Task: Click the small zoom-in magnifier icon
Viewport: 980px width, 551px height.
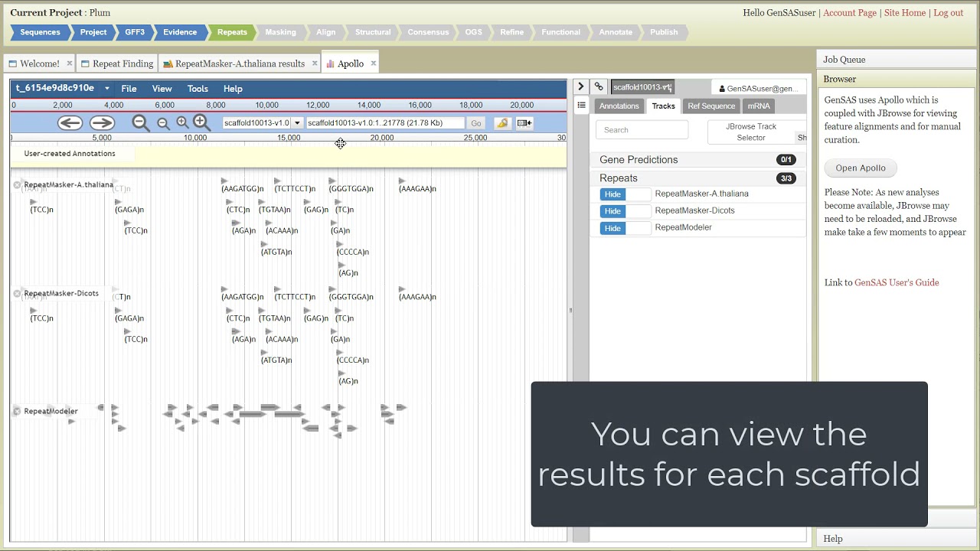Action: click(x=182, y=122)
